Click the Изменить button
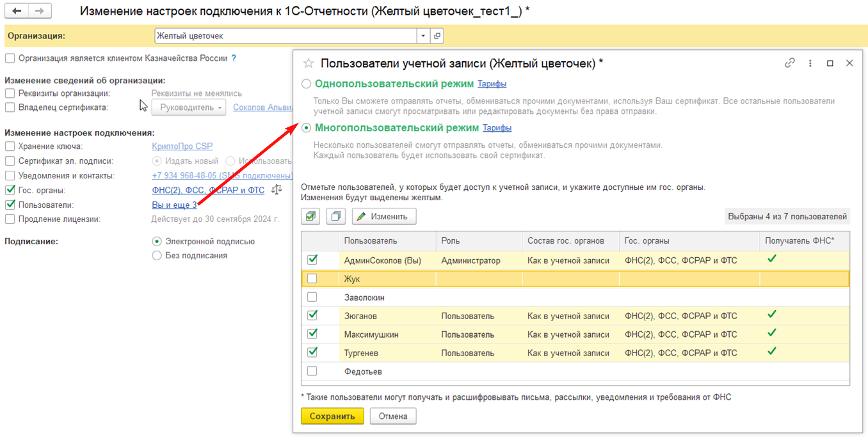The width and height of the screenshot is (868, 440). tap(384, 217)
